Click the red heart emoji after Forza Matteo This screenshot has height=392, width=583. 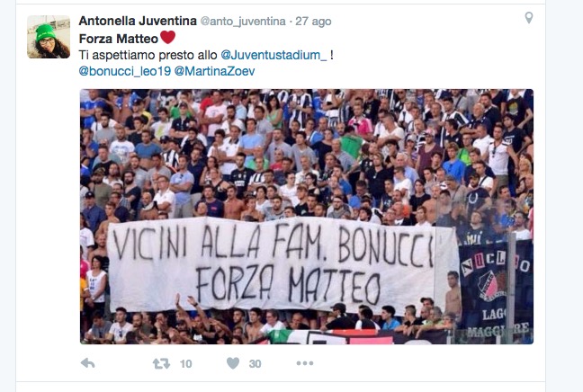[167, 37]
